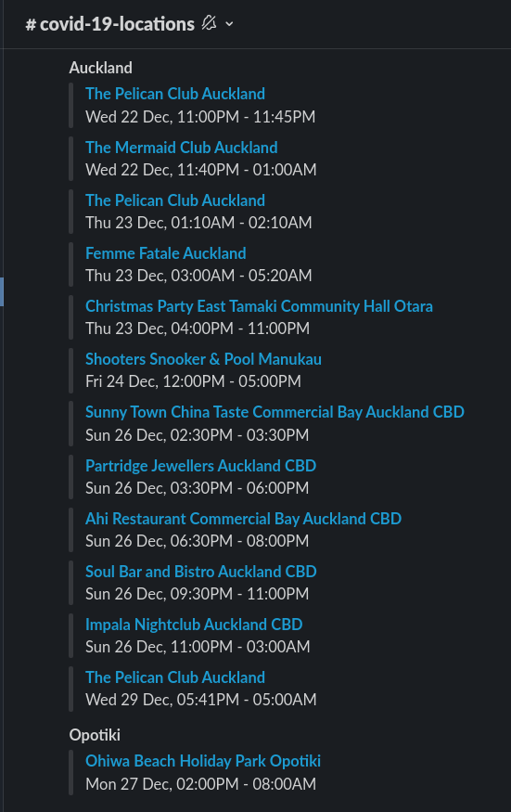
Task: Open Femme Fatale Auckland link
Action: tap(166, 253)
